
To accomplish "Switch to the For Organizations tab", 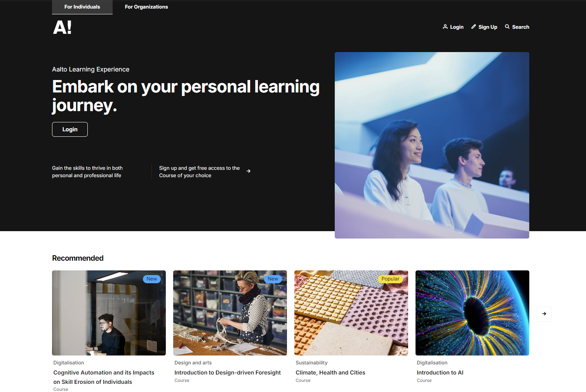I will point(146,7).
